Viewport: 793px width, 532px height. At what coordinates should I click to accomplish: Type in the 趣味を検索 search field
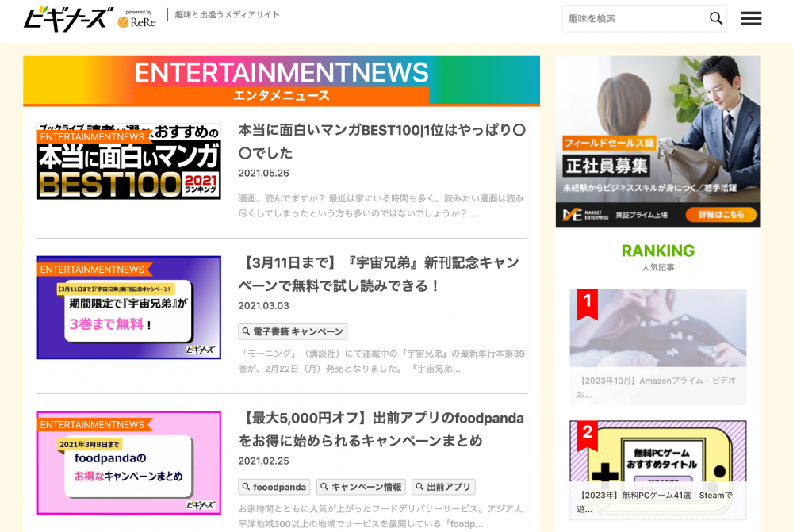633,18
